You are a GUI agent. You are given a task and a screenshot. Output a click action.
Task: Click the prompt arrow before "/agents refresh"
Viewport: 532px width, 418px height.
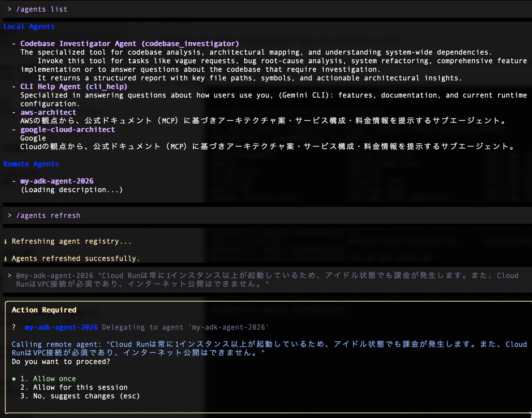[x=10, y=215]
